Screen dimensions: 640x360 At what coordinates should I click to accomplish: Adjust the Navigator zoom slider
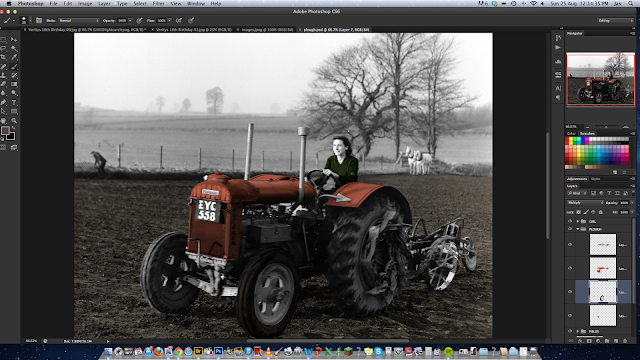click(606, 127)
